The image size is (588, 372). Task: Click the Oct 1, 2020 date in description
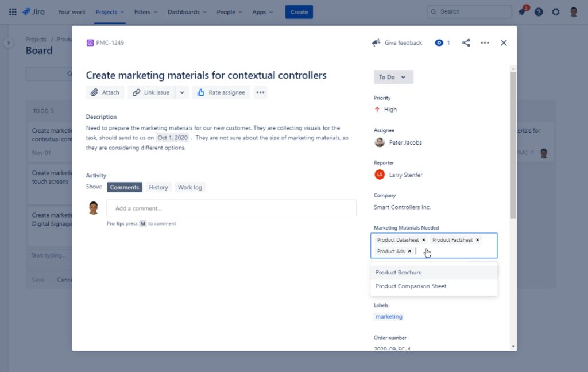(172, 138)
